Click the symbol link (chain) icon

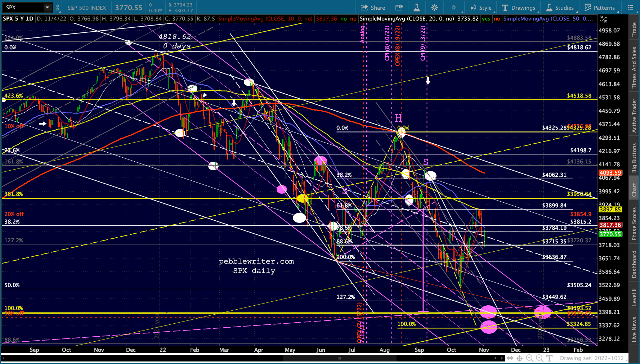click(x=58, y=8)
